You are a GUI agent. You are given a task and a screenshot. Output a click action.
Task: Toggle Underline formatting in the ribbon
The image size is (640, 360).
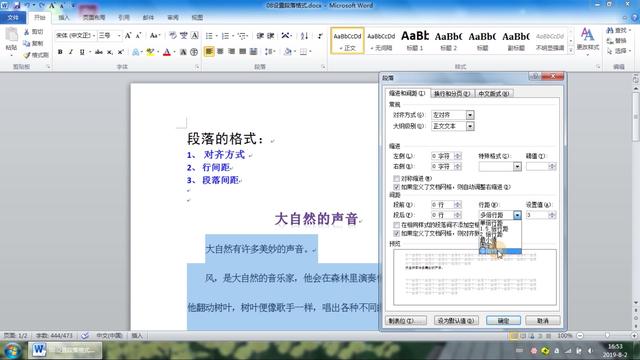pyautogui.click(x=82, y=52)
